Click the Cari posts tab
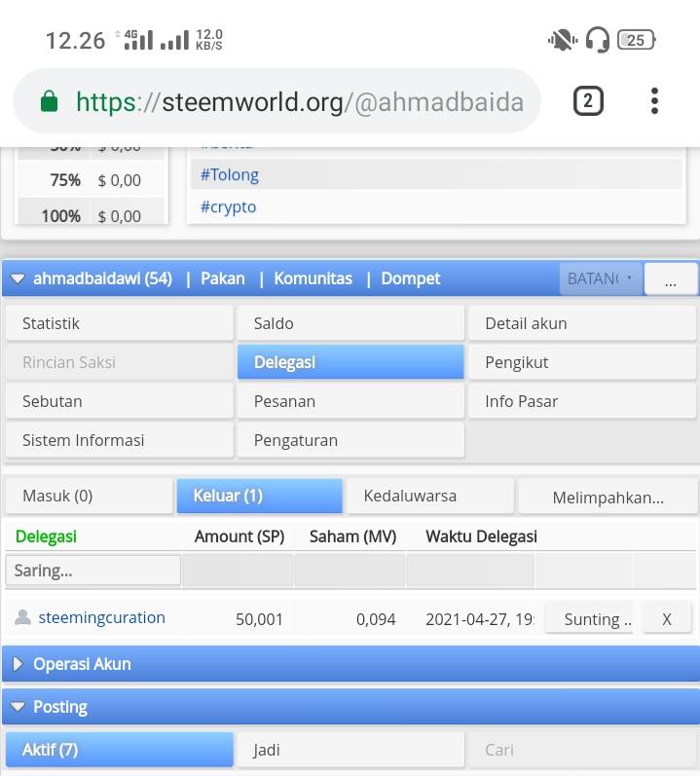This screenshot has width=700, height=776. coord(582,750)
